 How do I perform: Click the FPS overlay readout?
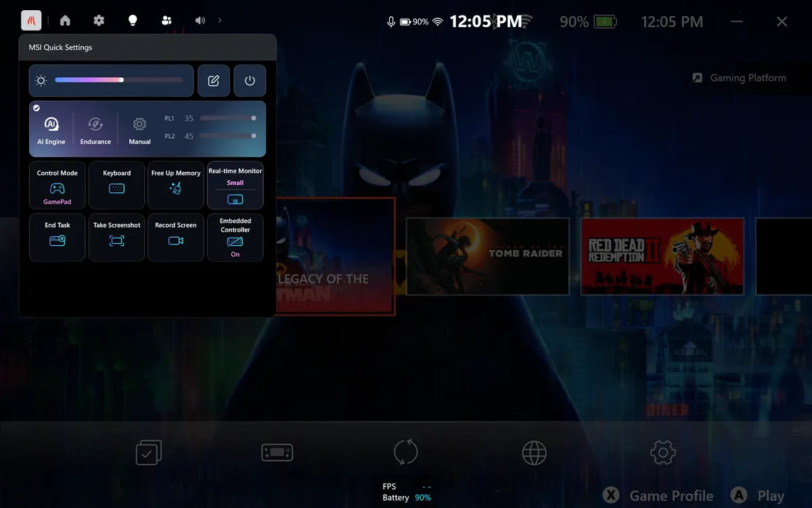pos(407,486)
